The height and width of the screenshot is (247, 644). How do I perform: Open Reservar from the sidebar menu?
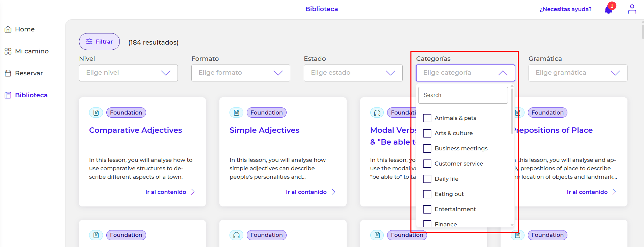pos(29,73)
